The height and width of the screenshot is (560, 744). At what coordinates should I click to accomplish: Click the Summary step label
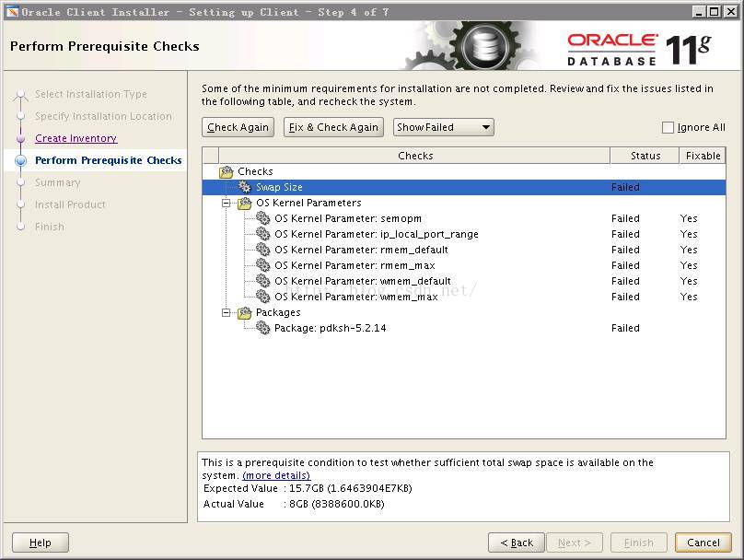(x=58, y=182)
